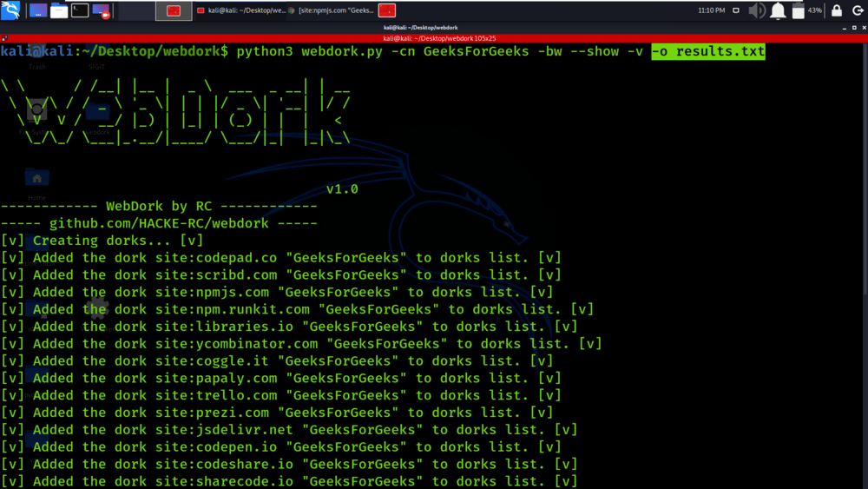Click the log out arrow icon

point(858,10)
